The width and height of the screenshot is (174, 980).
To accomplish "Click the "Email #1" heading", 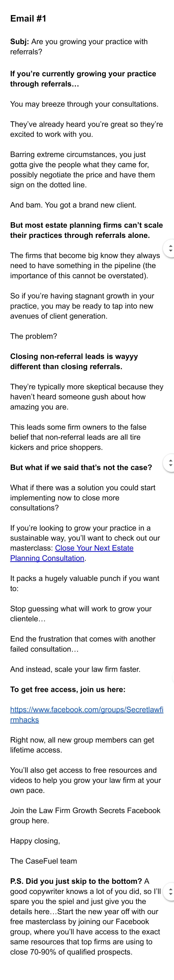I will pos(28,19).
